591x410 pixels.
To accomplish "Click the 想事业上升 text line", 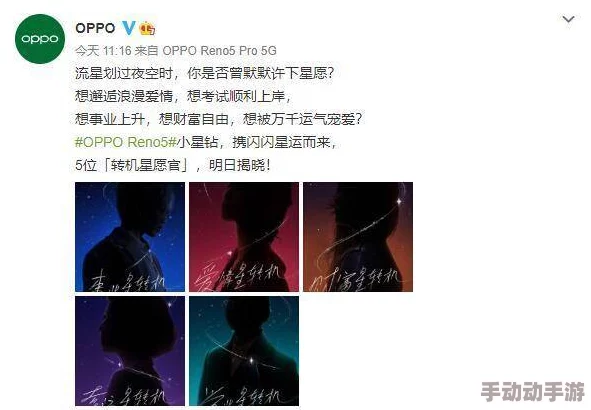I will click(219, 119).
